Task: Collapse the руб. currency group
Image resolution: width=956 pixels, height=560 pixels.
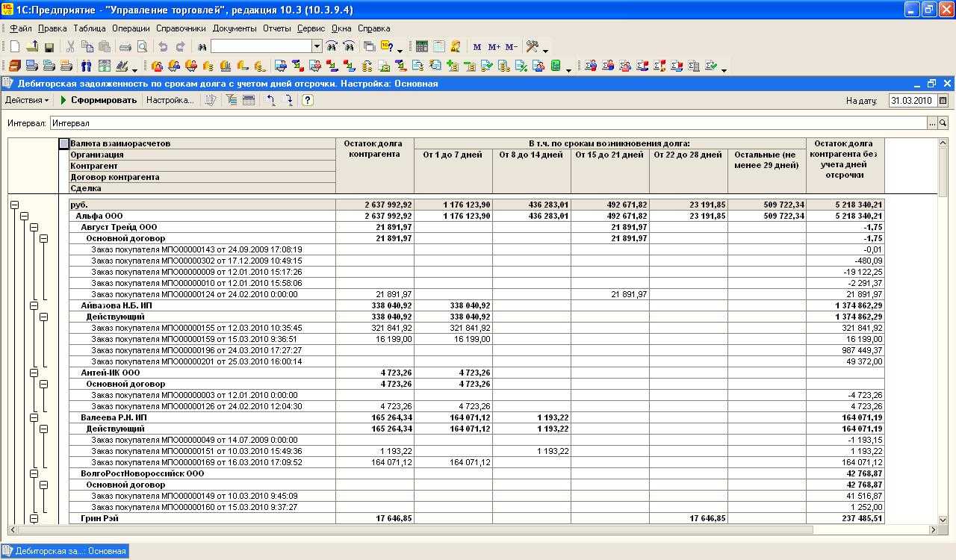Action: click(x=14, y=205)
